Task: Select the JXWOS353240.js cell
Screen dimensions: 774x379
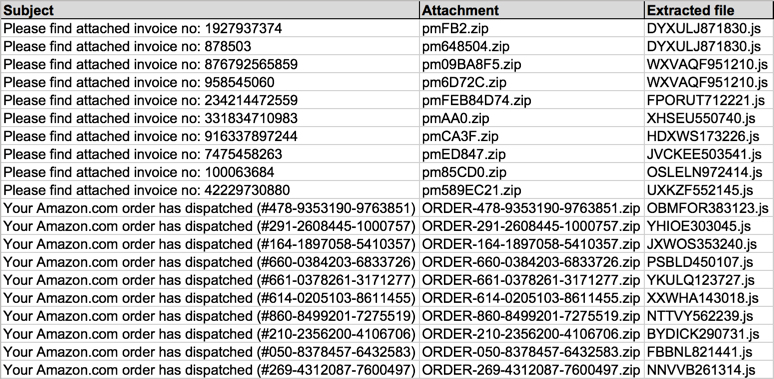Action: [709, 244]
